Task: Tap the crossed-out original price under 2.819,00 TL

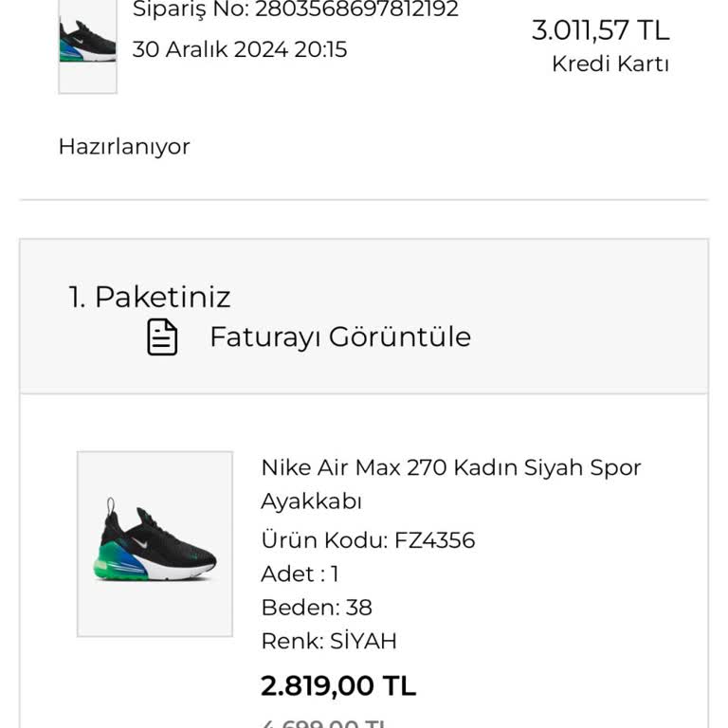Action: pos(324,722)
